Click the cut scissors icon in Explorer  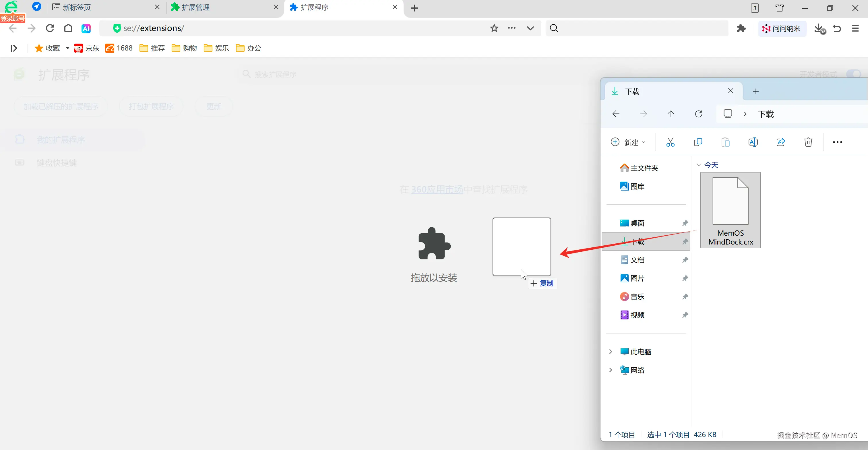coord(670,142)
